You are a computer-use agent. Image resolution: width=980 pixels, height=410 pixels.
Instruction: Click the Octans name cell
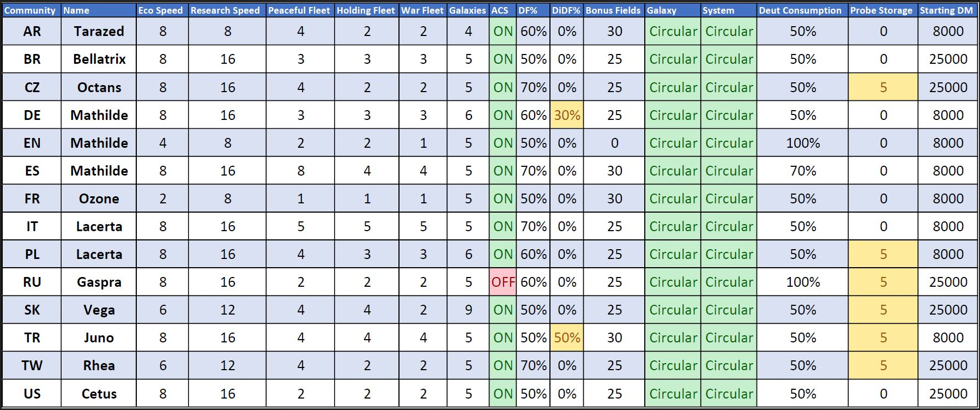pos(99,87)
